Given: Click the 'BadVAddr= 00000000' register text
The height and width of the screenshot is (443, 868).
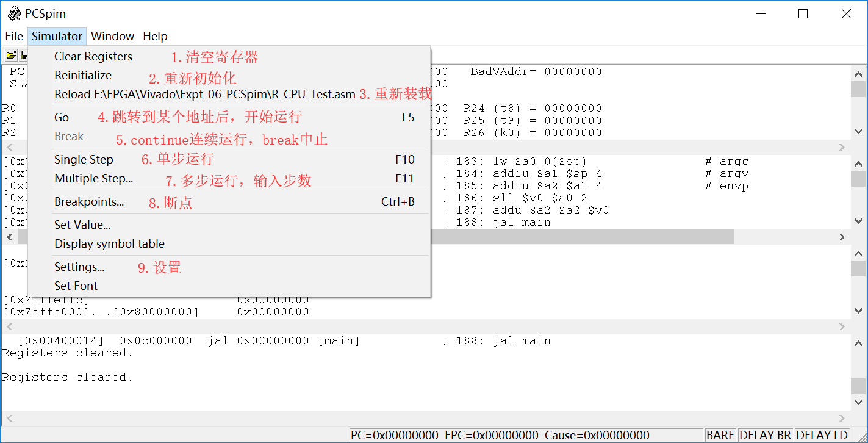Looking at the screenshot, I should (536, 71).
